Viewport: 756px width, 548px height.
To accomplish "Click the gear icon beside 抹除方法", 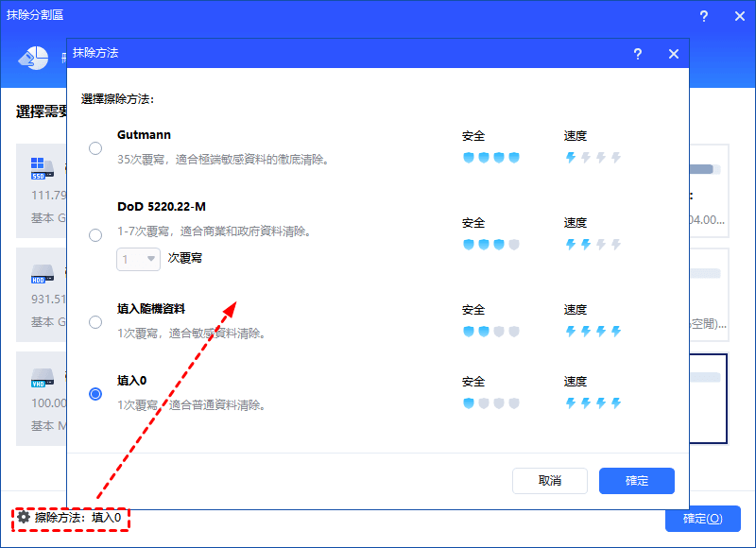I will coord(24,518).
